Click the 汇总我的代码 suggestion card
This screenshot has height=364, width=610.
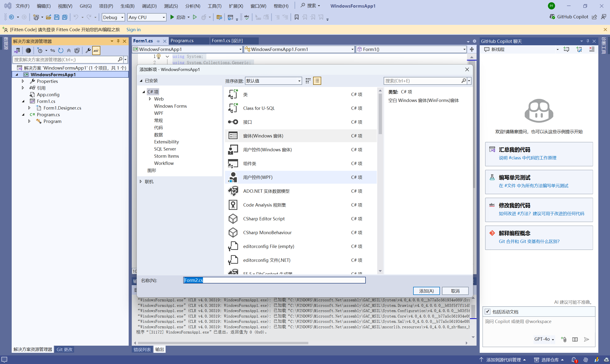(x=539, y=154)
